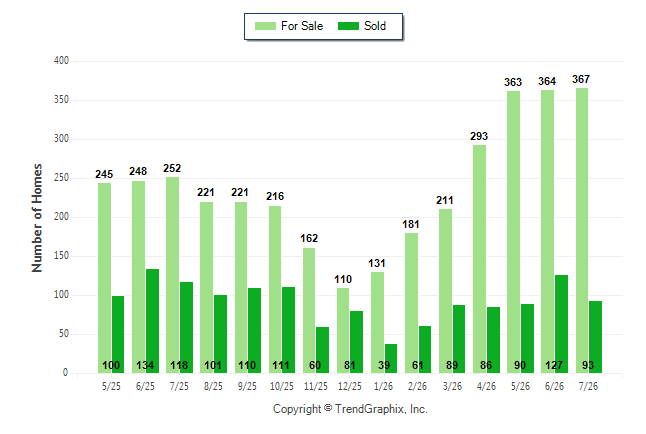Click the Copyright TrendGraphix, Inc. text
The width and height of the screenshot is (646, 434).
click(350, 409)
